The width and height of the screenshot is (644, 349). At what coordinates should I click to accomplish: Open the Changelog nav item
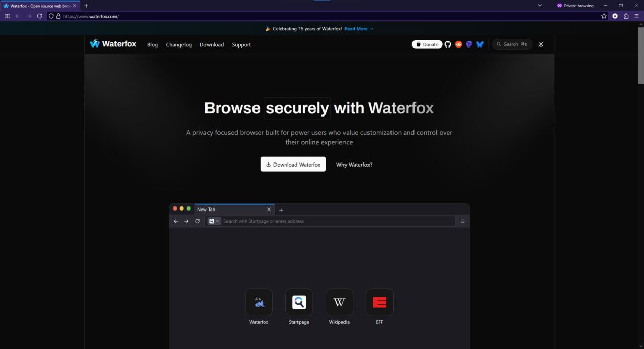point(178,45)
